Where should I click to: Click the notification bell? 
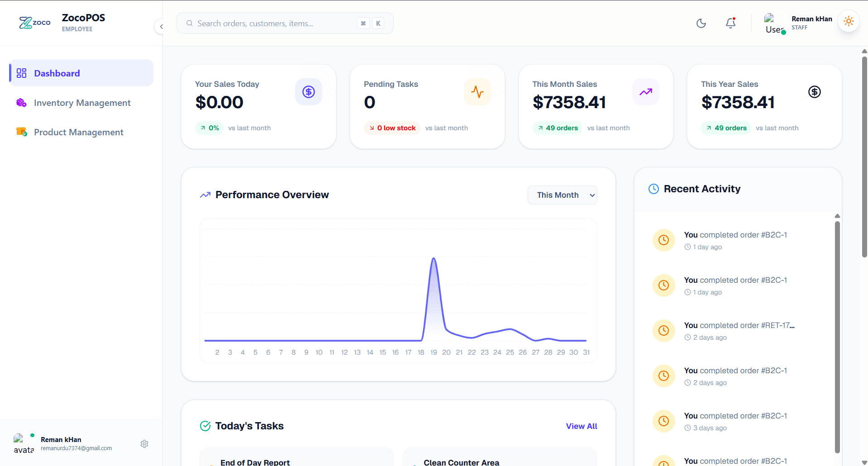coord(730,23)
